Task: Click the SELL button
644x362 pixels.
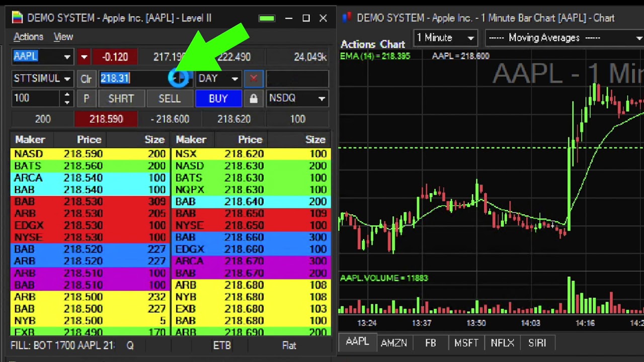Action: [x=170, y=99]
